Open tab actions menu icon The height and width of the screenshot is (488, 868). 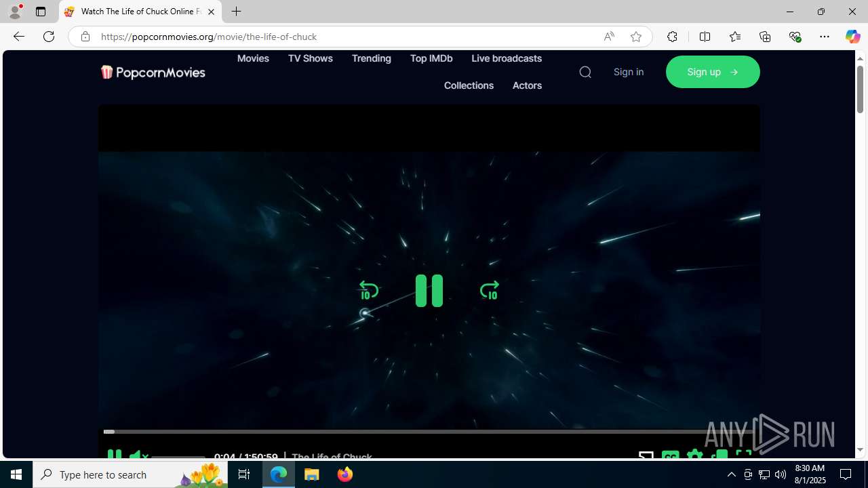41,12
